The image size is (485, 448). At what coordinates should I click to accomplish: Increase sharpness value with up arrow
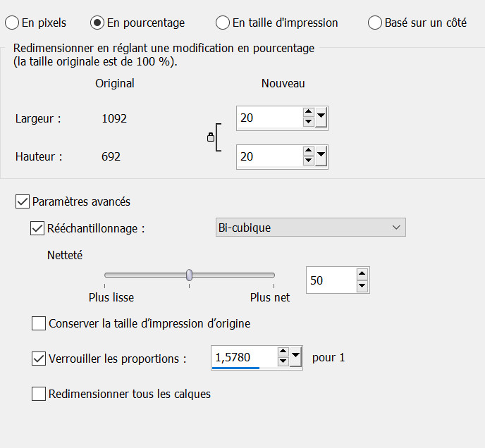362,274
